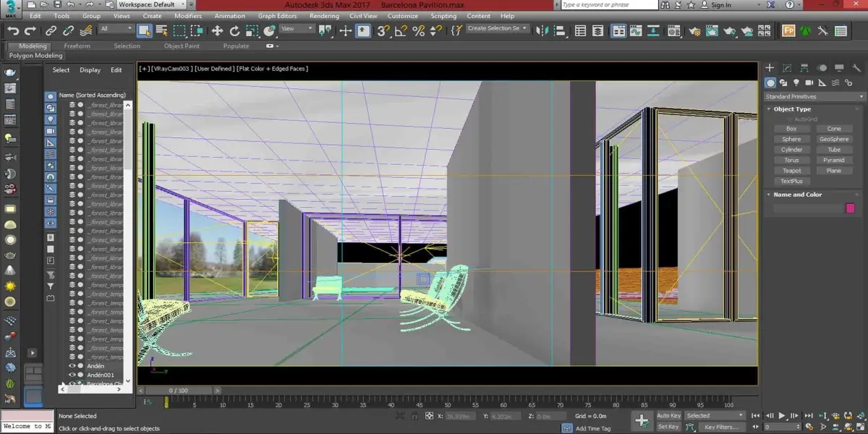Choose the Select Object tool
Screen dimensions: 868x434
pyautogui.click(x=144, y=30)
